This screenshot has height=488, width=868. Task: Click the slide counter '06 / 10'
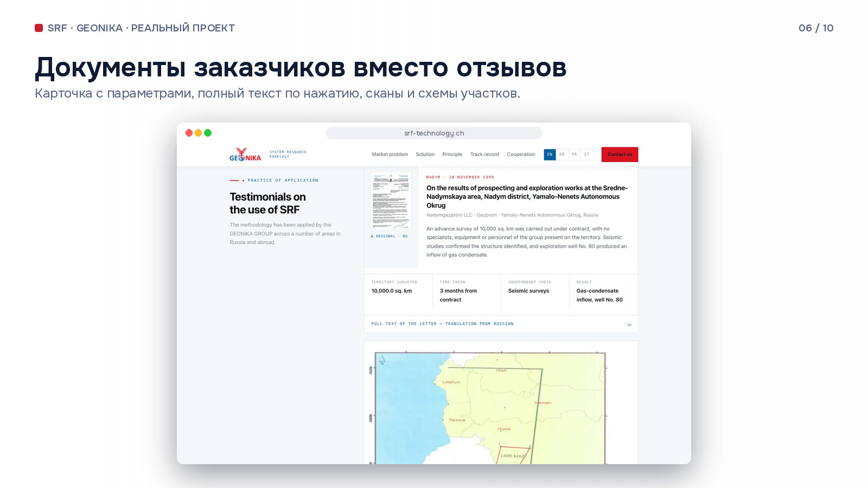point(816,28)
